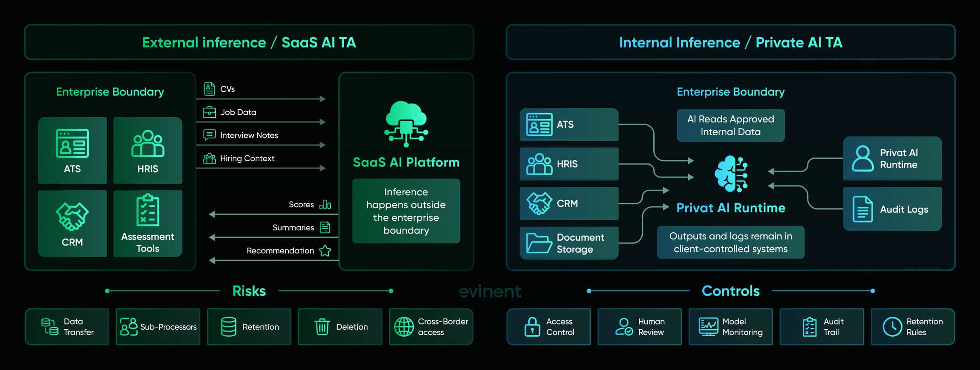Click the brain icon above Privat AI Runtime
Viewport: 980px width, 370px height.
coord(731,173)
